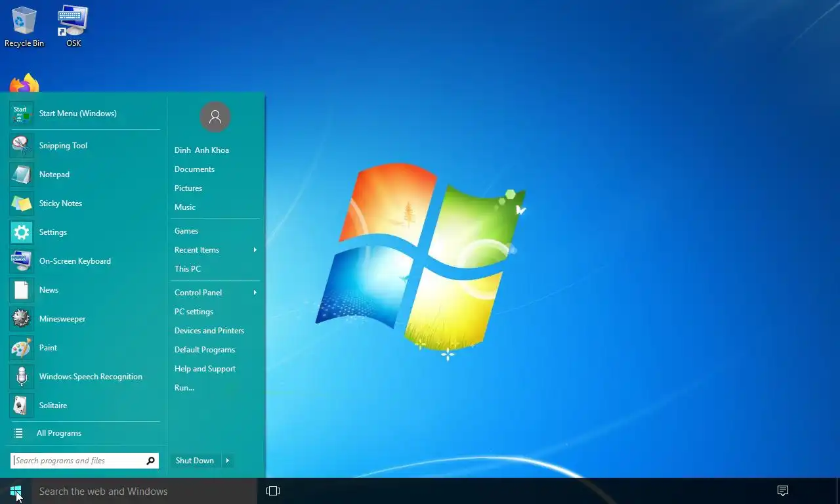Click the Search the web and Windows box
Screen dimensions: 840x504
click(x=144, y=491)
